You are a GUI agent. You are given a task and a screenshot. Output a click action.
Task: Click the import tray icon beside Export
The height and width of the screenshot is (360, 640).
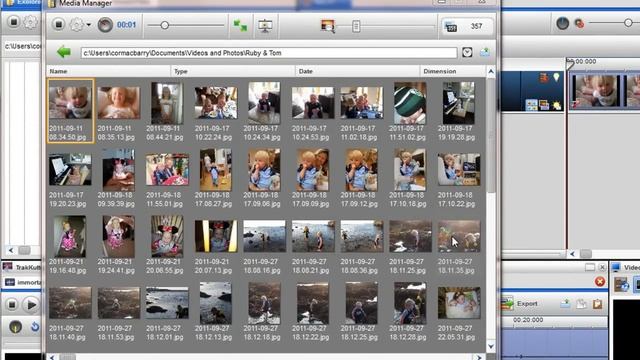(x=566, y=303)
